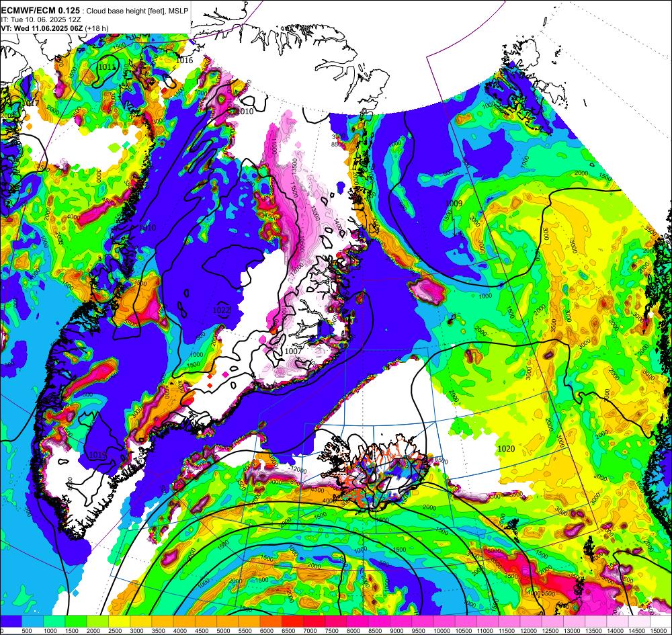
Task: Click the white 14500–15000 legend swatch
Action: 639,622
